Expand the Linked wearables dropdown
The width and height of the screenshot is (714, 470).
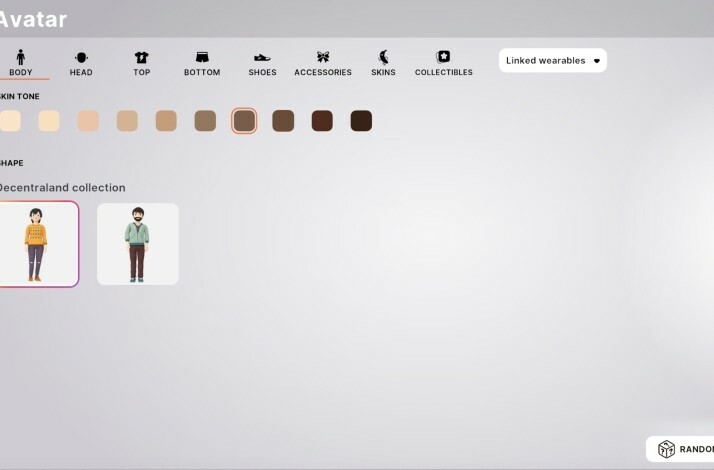[x=553, y=60]
